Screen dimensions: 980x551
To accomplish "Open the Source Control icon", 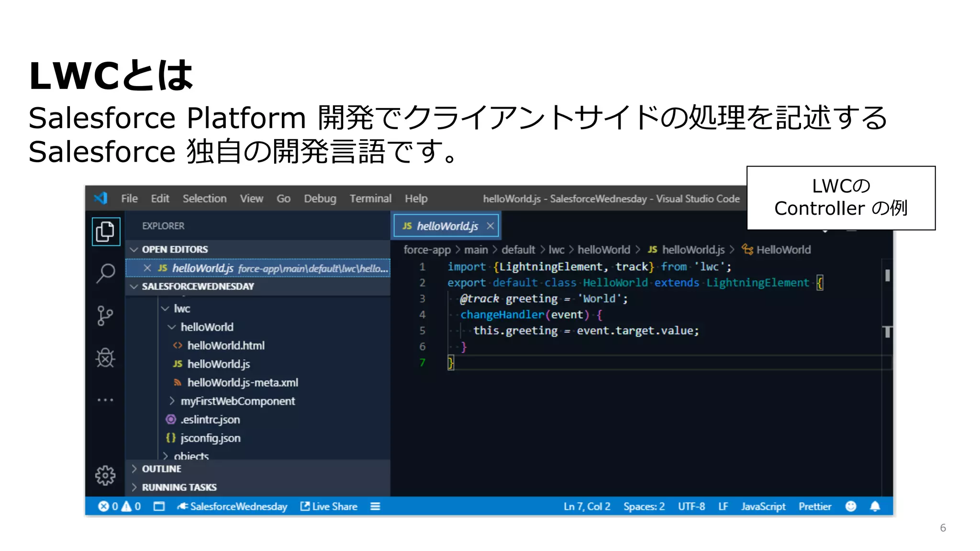I will 105,316.
